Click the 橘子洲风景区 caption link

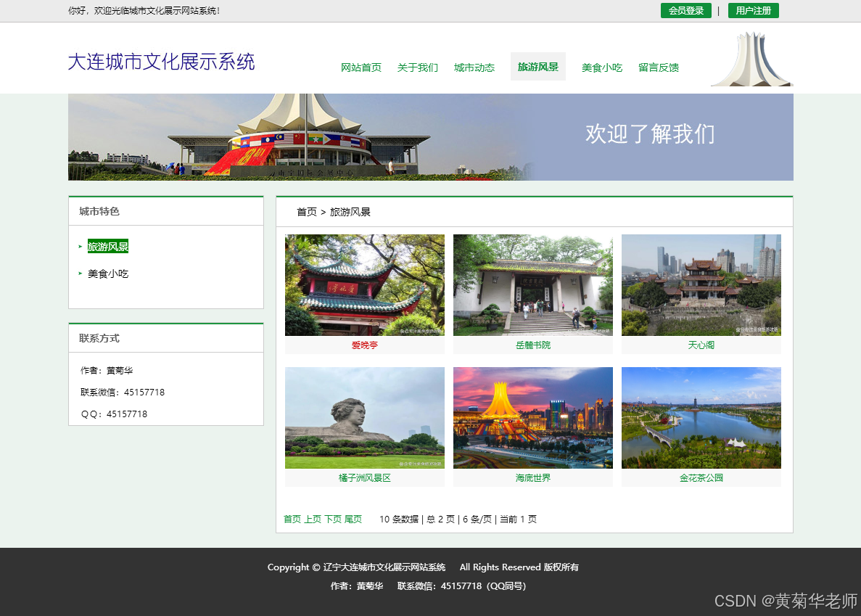click(x=365, y=478)
